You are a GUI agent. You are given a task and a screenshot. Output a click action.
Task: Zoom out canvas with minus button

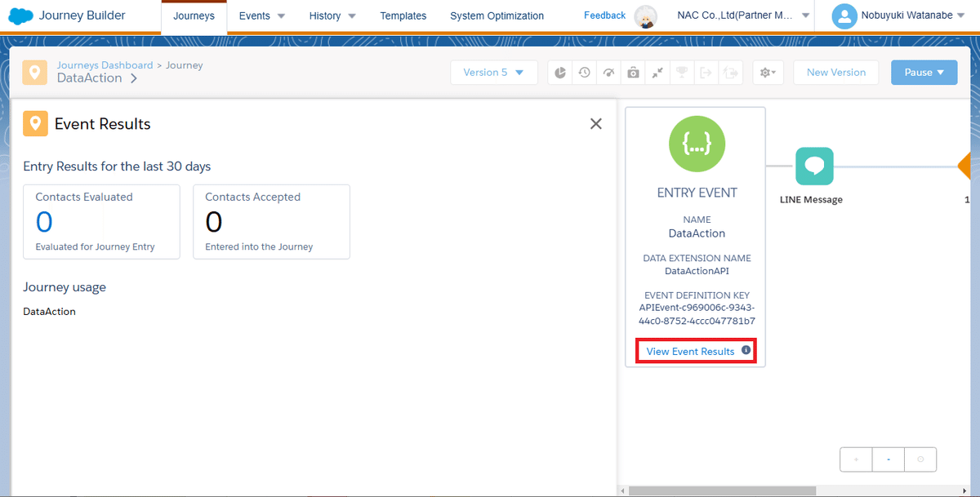coord(888,459)
